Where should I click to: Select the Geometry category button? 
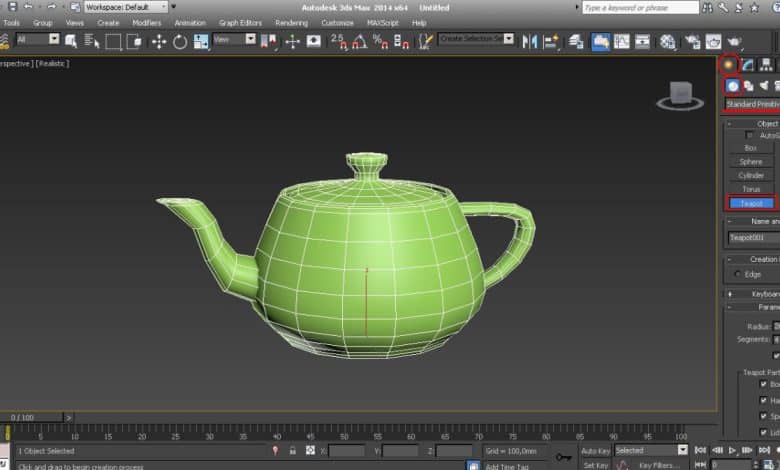(733, 86)
